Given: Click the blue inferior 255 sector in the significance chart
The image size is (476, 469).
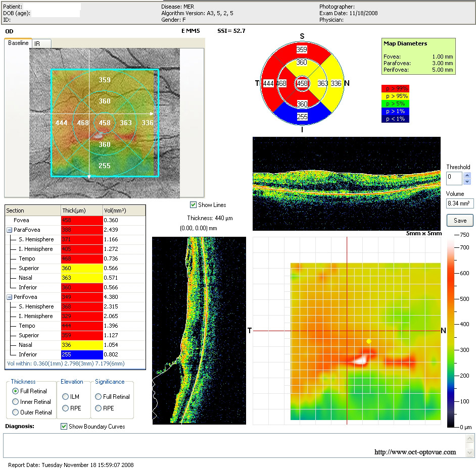Looking at the screenshot, I should [302, 117].
